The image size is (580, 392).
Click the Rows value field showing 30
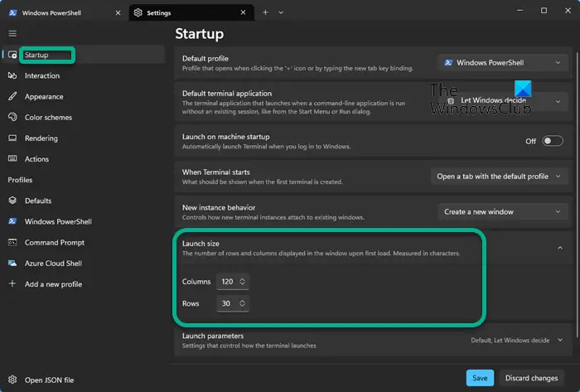(226, 303)
